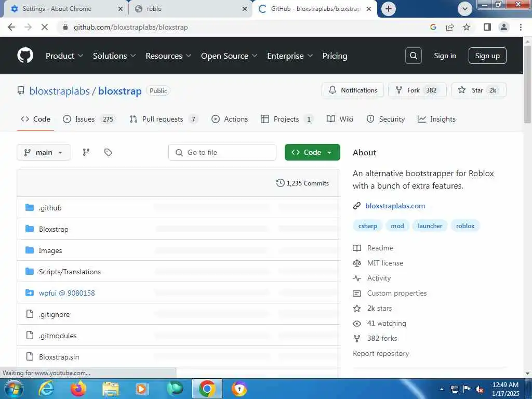Expand the Product menu
Image resolution: width=532 pixels, height=399 pixels.
pyautogui.click(x=64, y=56)
